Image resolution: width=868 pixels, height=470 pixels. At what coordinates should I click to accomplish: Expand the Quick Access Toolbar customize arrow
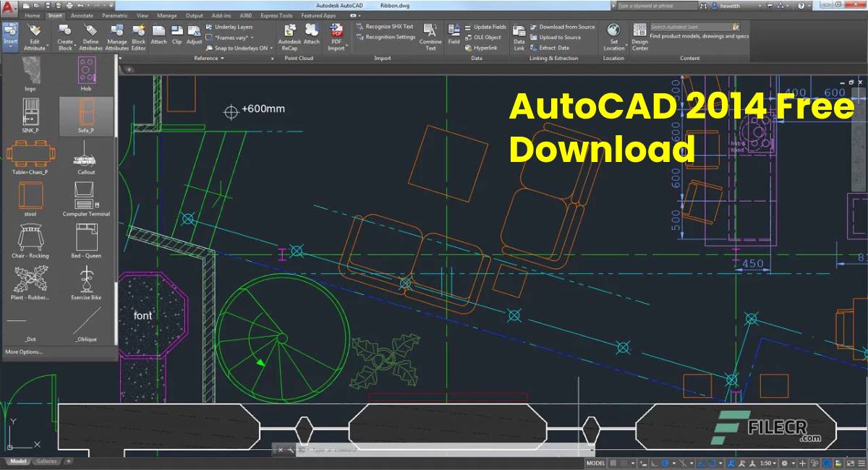click(x=111, y=6)
